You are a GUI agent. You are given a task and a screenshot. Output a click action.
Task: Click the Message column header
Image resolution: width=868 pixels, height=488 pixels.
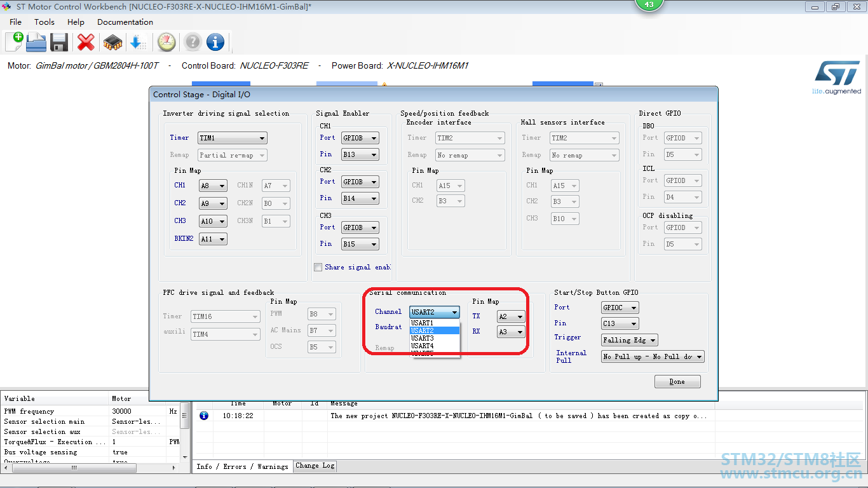344,403
